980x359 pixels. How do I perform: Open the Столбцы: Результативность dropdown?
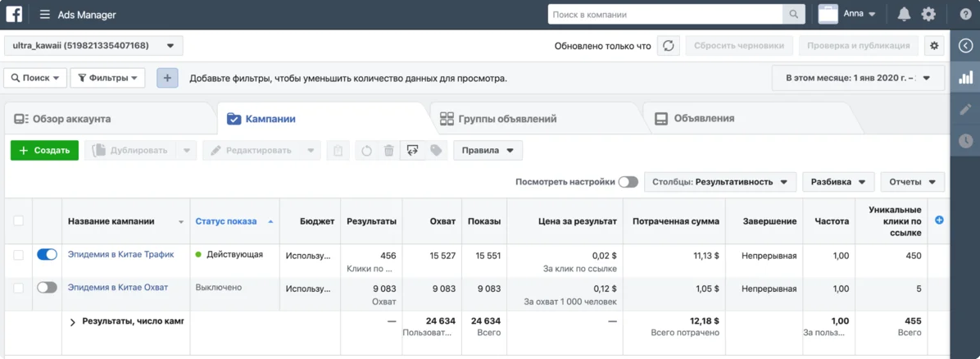click(719, 182)
